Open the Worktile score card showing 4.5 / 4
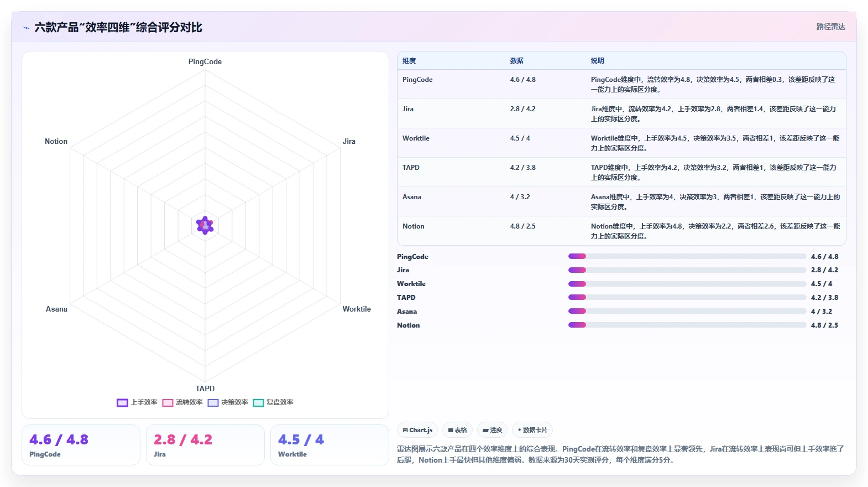The height and width of the screenshot is (487, 868). 330,445
